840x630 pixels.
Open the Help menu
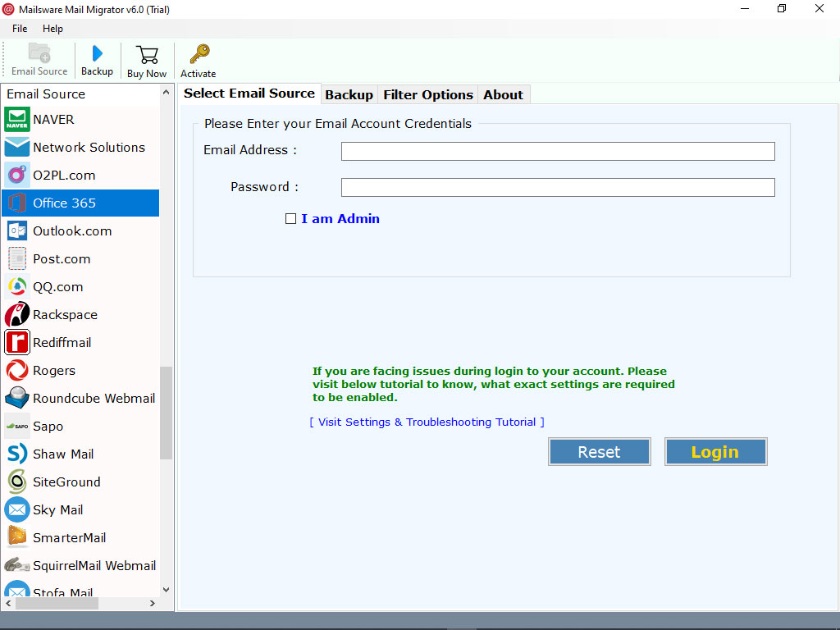point(52,29)
